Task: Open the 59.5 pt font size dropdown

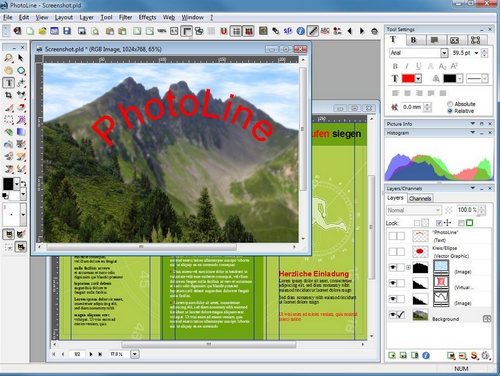Action: point(477,53)
